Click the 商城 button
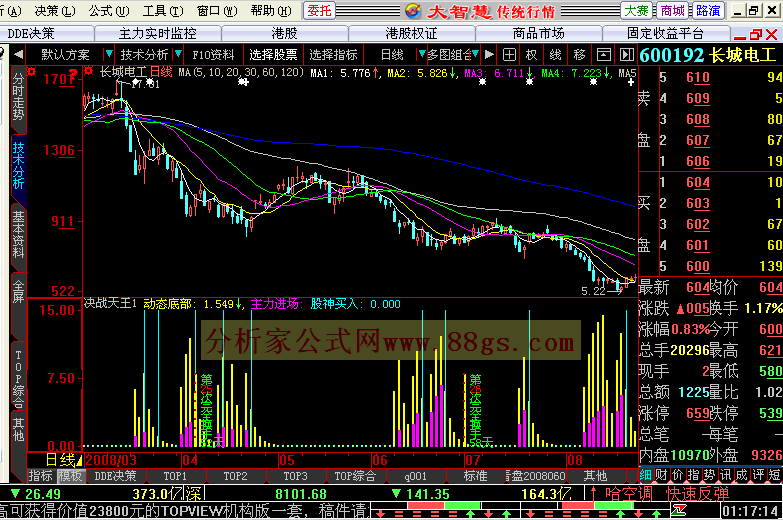Screen dimensions: 783x520 coord(672,10)
